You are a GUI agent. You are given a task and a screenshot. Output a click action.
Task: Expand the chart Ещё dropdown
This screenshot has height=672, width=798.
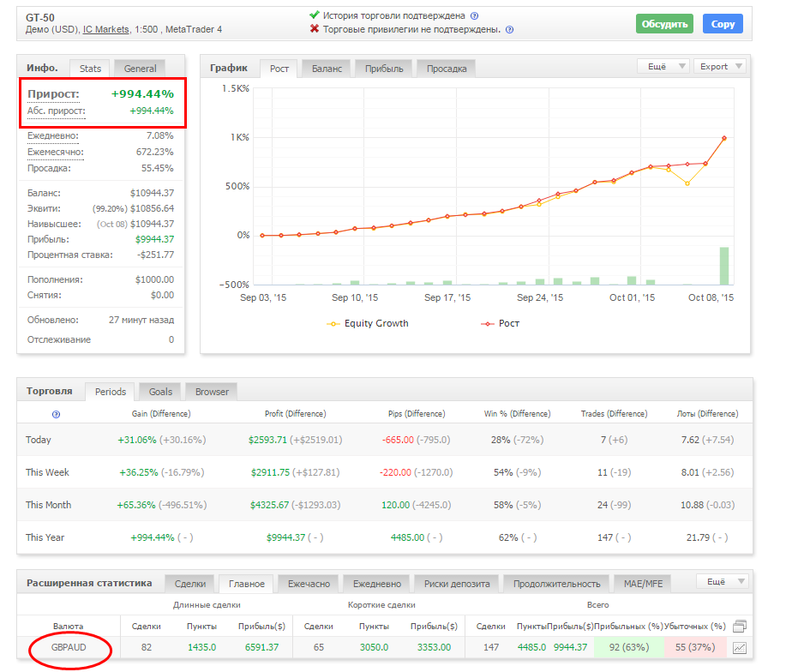pyautogui.click(x=663, y=67)
